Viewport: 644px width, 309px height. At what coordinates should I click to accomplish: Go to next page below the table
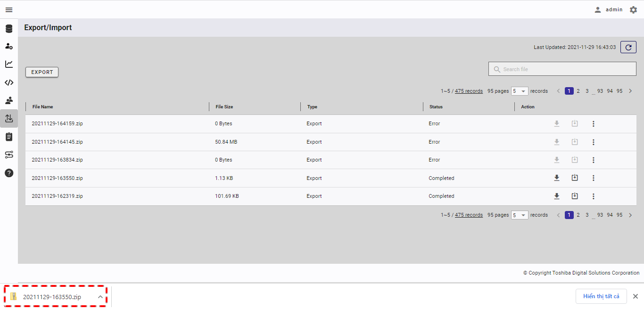coord(630,215)
